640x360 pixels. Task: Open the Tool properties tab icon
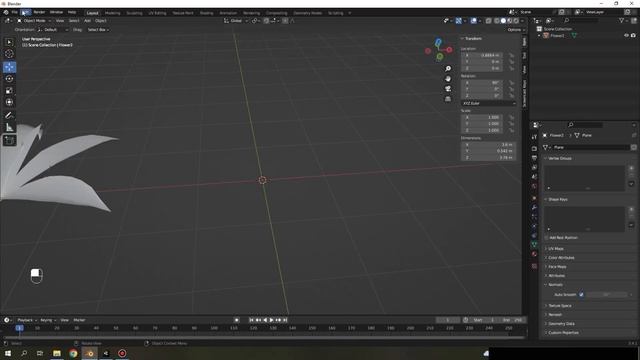[534, 137]
